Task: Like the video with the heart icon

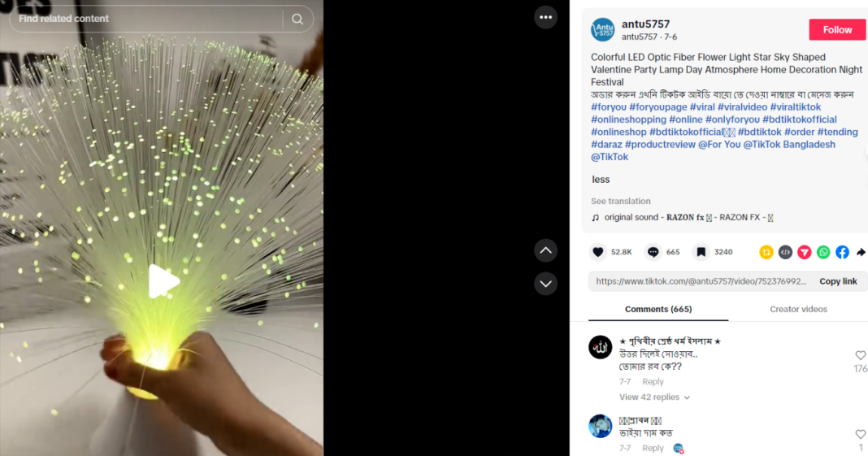Action: pos(598,252)
